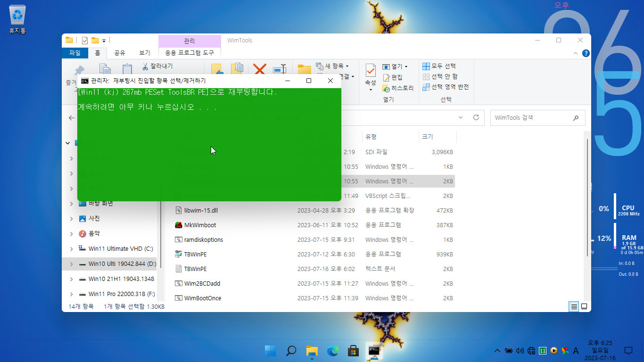The height and width of the screenshot is (362, 644).
Task: Click Select All (모두 선택)
Action: 439,66
